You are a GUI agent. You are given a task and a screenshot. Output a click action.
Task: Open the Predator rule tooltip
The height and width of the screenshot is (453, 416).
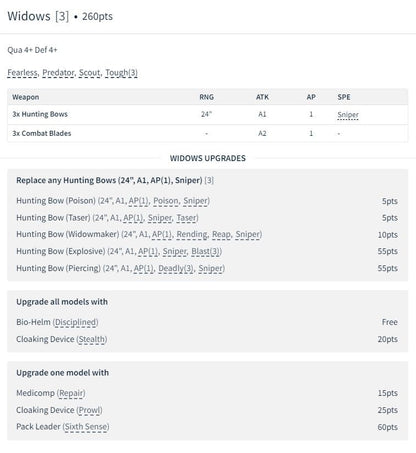[58, 73]
